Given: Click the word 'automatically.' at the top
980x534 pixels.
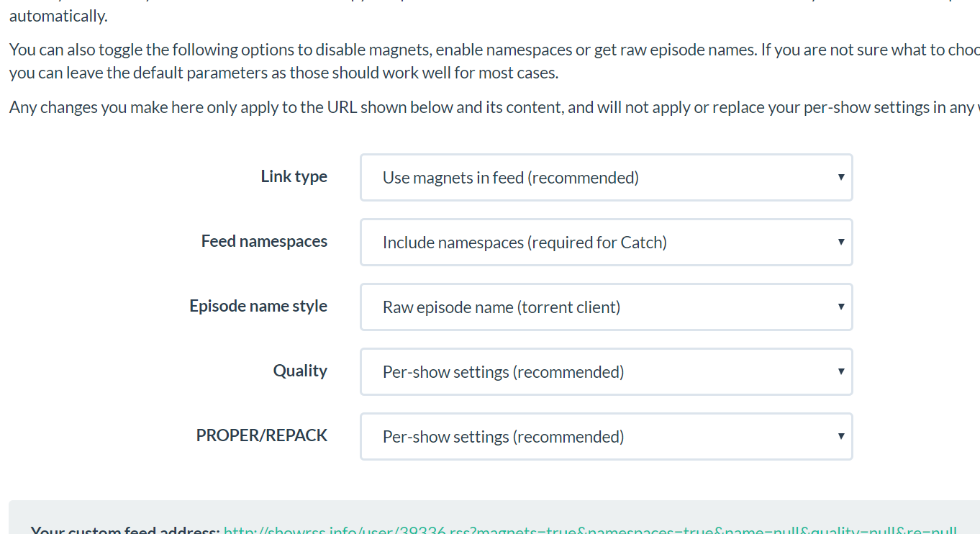Looking at the screenshot, I should pyautogui.click(x=58, y=16).
